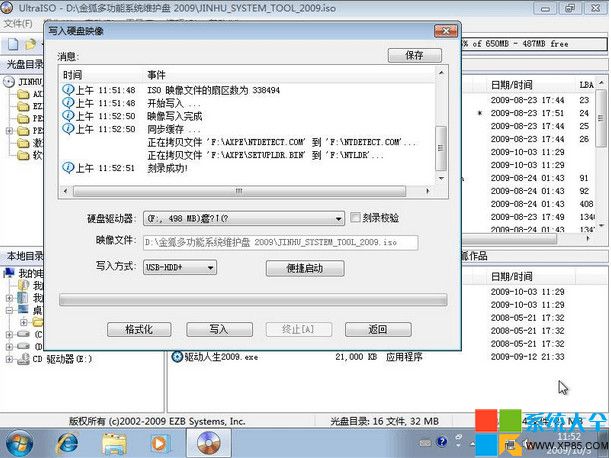Enable the 刻录校验 checkbox
This screenshot has width=611, height=458.
[x=355, y=218]
